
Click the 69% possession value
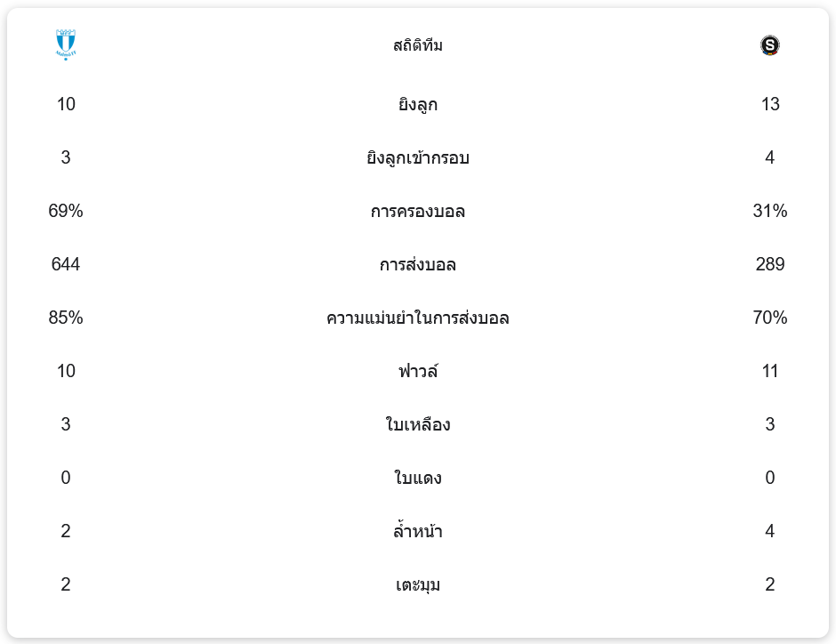pos(66,211)
